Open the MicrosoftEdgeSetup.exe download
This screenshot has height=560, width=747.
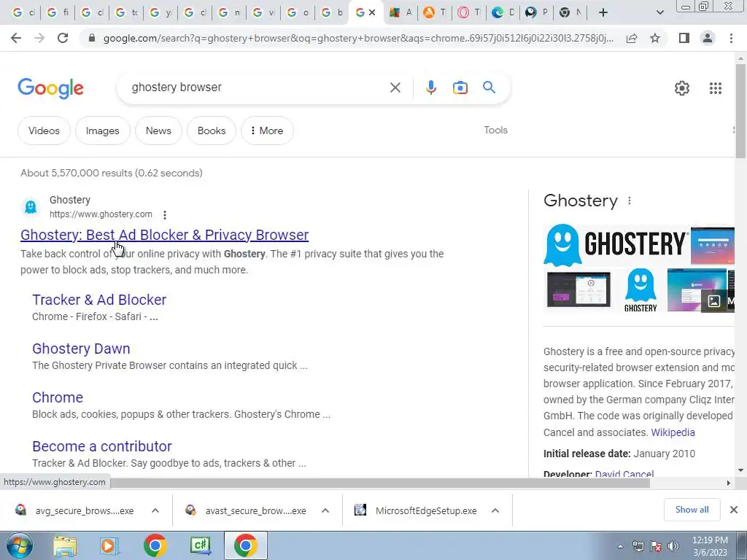click(417, 510)
